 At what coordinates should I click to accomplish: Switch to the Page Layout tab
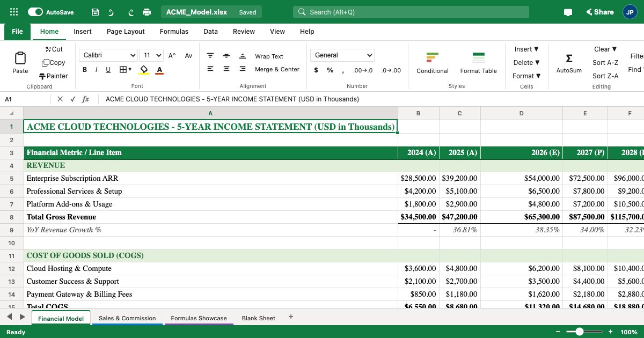pyautogui.click(x=126, y=32)
